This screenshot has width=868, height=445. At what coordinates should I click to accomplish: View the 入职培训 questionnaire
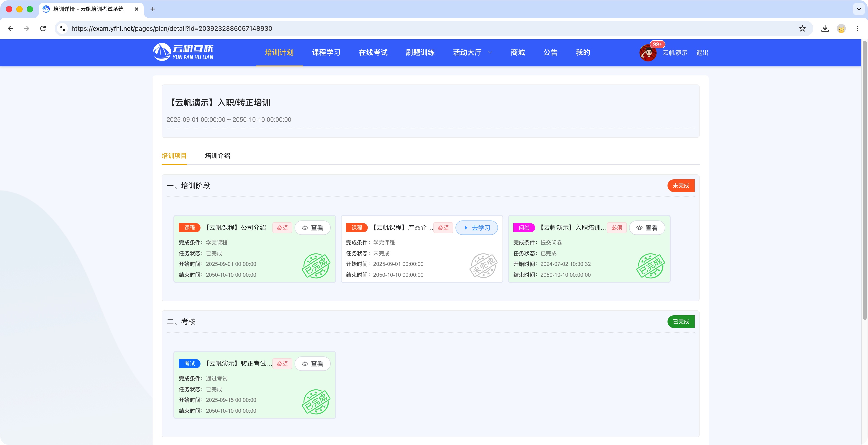(x=647, y=228)
